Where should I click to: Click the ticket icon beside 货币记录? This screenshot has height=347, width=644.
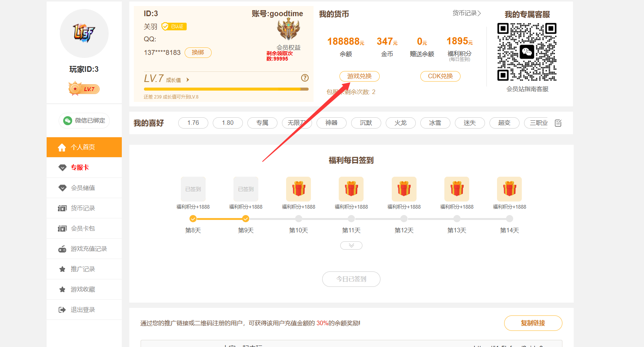62,208
